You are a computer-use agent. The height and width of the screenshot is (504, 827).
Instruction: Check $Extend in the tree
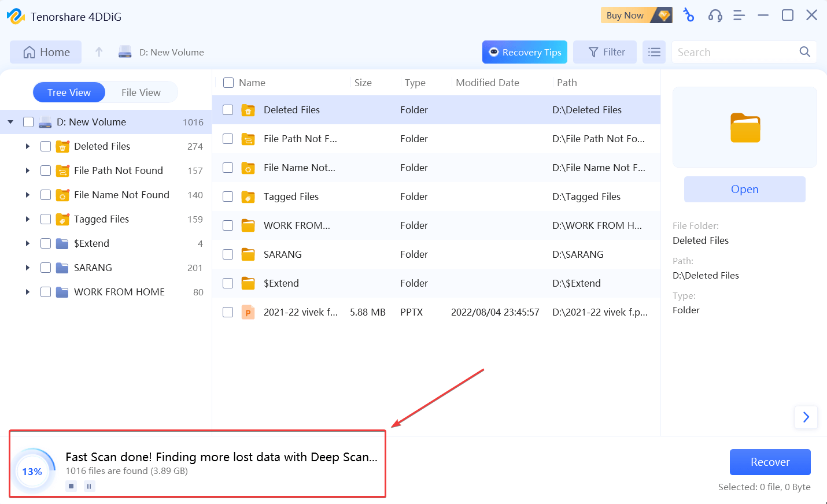tap(46, 243)
